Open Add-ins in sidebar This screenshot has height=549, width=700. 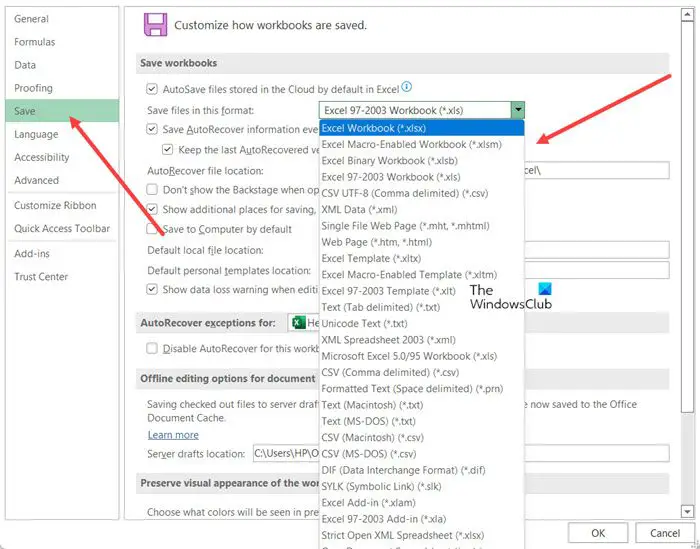coord(62,254)
